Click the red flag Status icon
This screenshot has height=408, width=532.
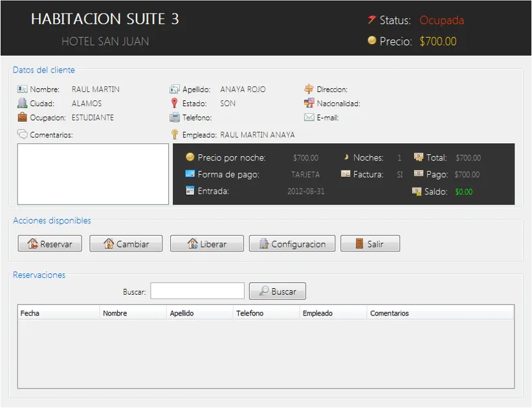[x=371, y=19]
